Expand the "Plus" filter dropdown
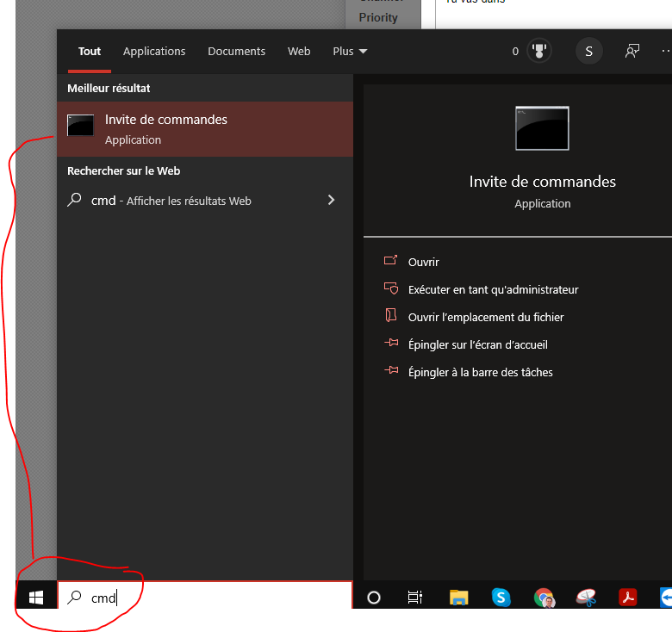This screenshot has width=672, height=632. click(350, 52)
